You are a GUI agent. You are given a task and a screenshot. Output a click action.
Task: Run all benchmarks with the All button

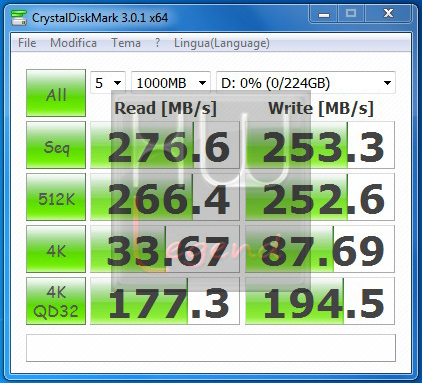tap(56, 93)
